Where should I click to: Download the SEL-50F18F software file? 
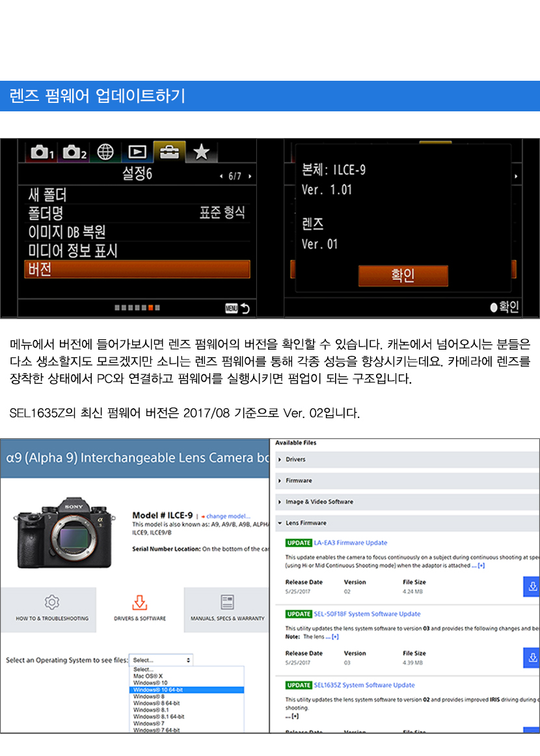click(x=532, y=658)
